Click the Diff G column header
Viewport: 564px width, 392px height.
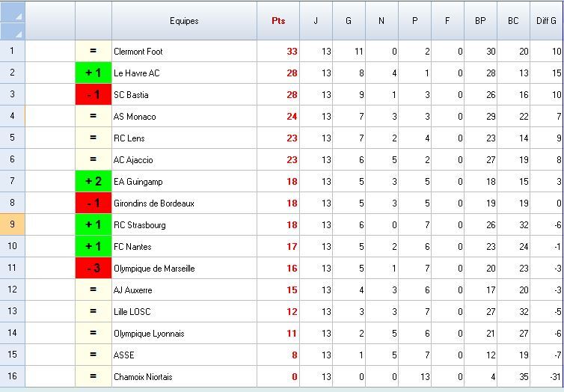click(x=546, y=21)
